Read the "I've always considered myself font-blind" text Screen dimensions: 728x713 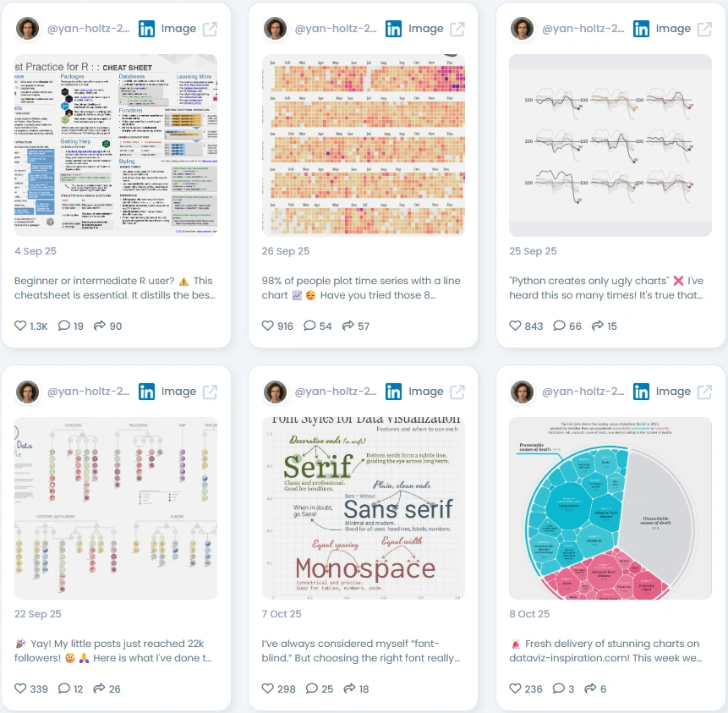tap(361, 650)
